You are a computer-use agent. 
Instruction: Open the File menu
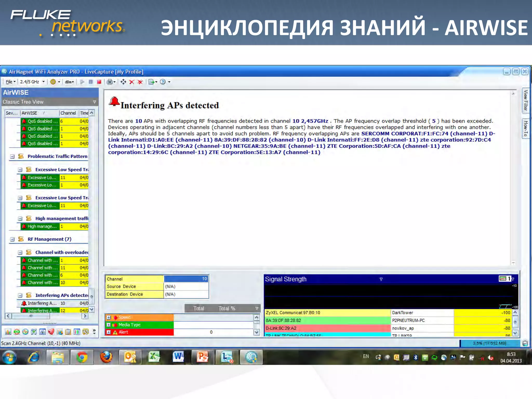[11, 82]
